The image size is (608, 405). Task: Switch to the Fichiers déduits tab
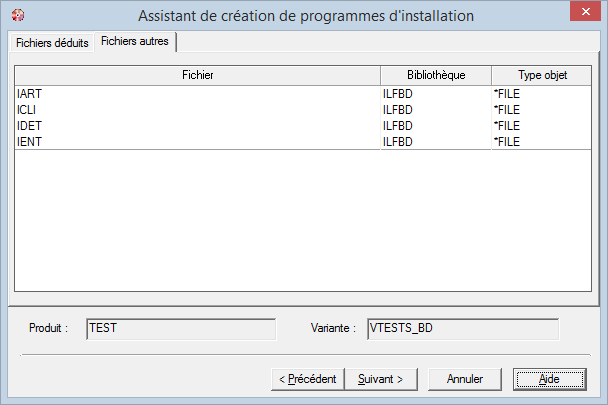coord(52,43)
